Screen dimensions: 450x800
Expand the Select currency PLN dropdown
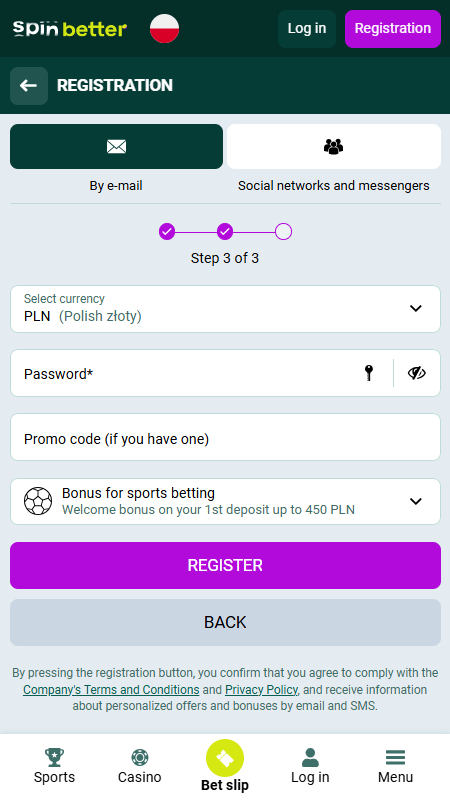point(225,309)
